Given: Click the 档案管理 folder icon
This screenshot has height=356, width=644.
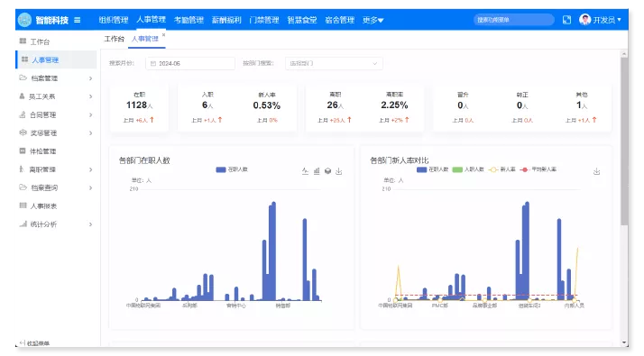Looking at the screenshot, I should pos(23,78).
